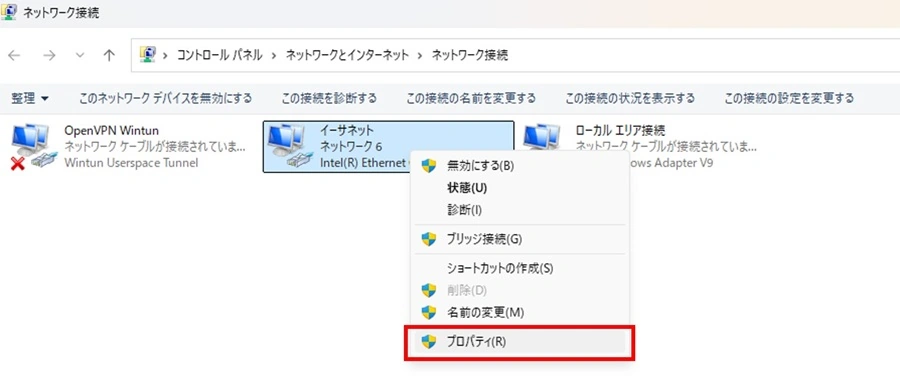Go forward with the right arrow
The image size is (900, 381).
pyautogui.click(x=50, y=55)
